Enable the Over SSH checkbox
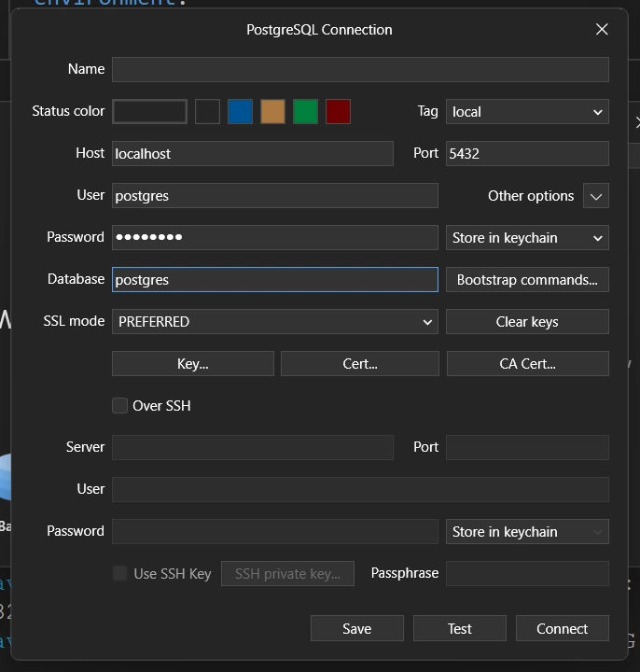The height and width of the screenshot is (672, 640). (x=120, y=405)
